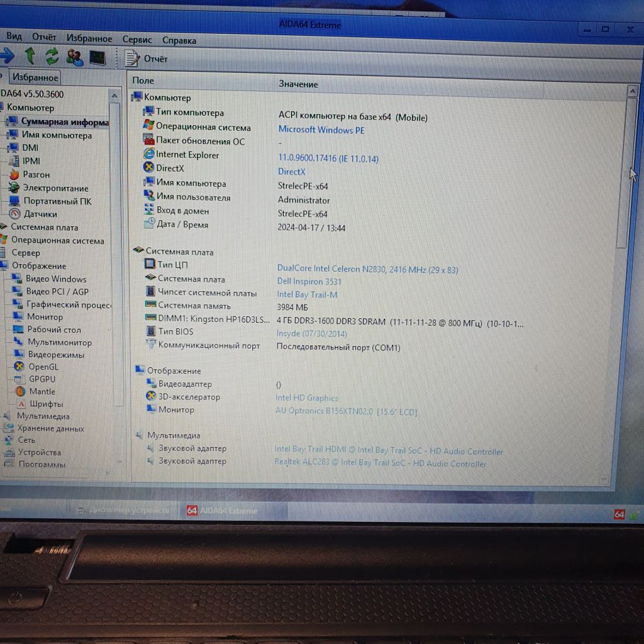This screenshot has width=644, height=644.
Task: Select the IPMI item icon
Action: (x=14, y=160)
